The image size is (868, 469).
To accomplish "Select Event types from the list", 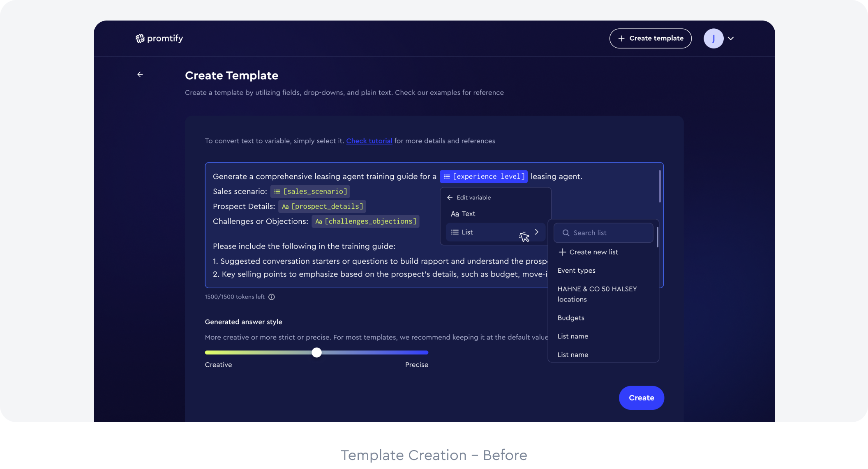I will point(576,271).
